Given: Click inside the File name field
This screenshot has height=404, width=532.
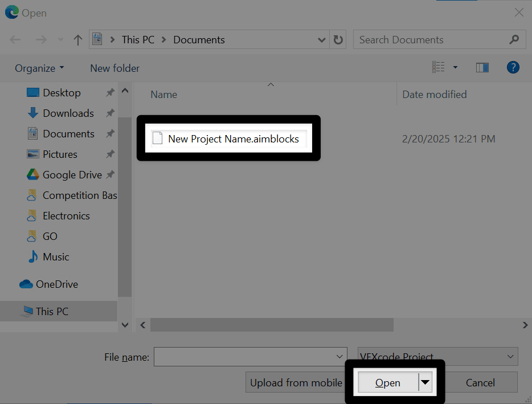Looking at the screenshot, I should (x=245, y=356).
